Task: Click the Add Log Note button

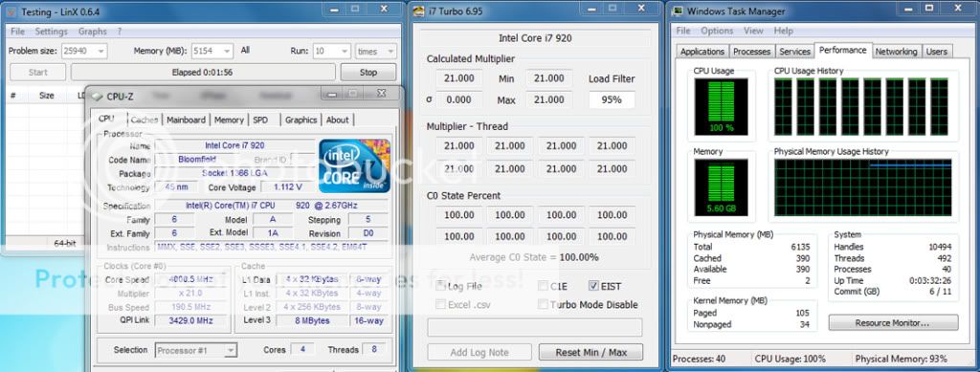Action: pos(479,352)
